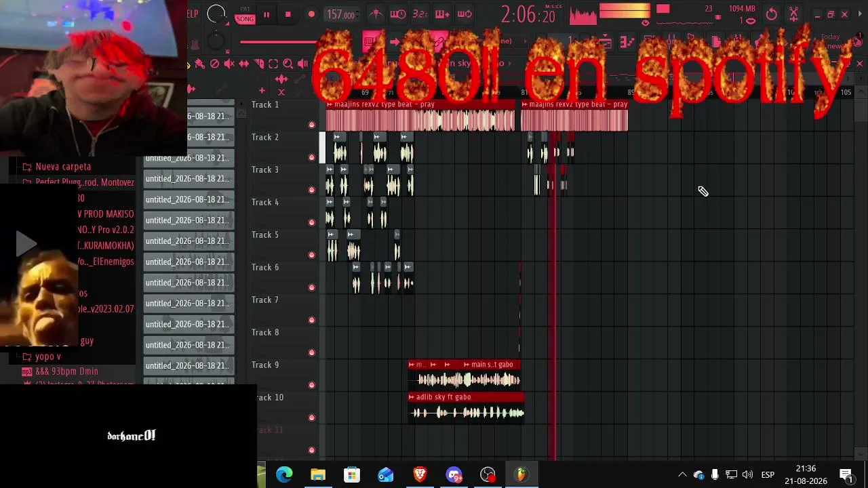Click the main volume knob

click(x=216, y=14)
